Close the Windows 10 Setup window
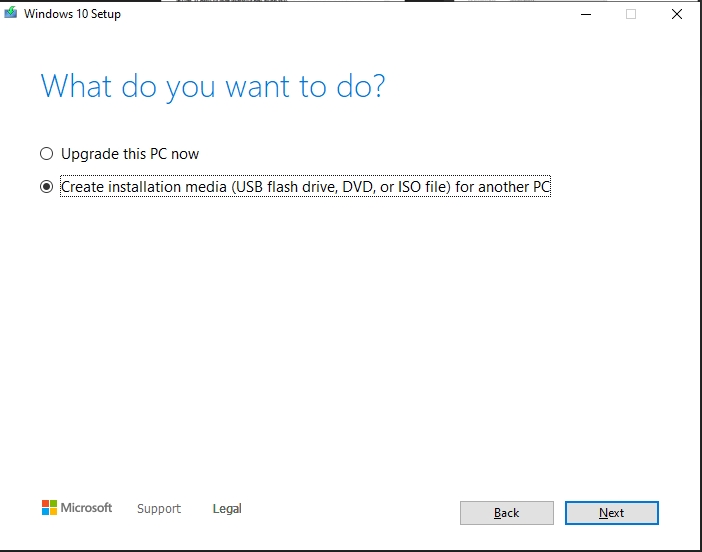 coord(677,14)
